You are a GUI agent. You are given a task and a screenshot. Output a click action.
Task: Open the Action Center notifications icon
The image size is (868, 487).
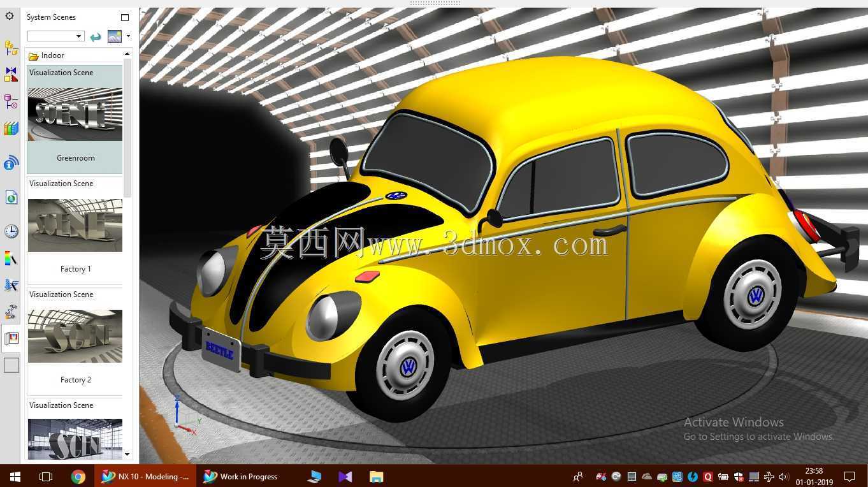850,476
